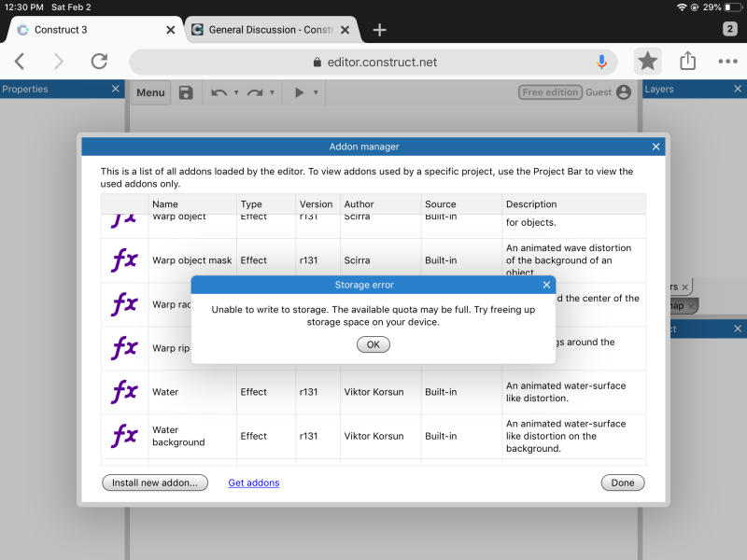Click the Undo arrow icon
The height and width of the screenshot is (560, 747).
[218, 92]
